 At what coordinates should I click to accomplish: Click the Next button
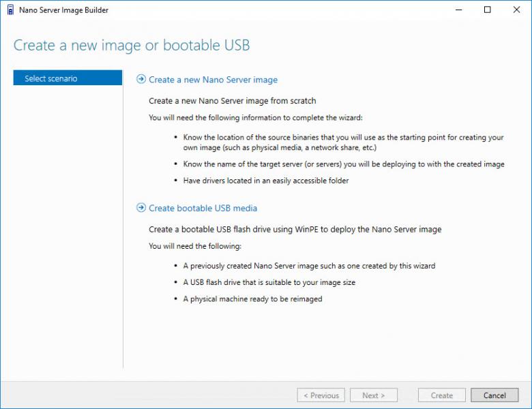(374, 395)
